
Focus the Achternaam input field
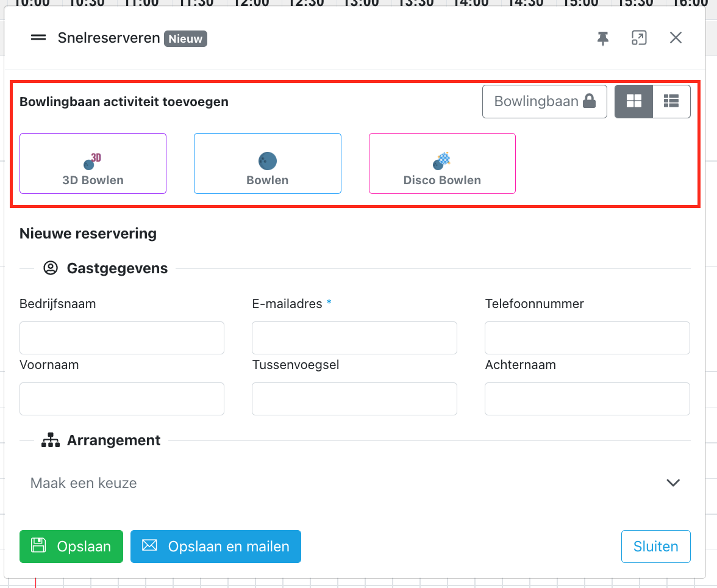click(x=587, y=399)
